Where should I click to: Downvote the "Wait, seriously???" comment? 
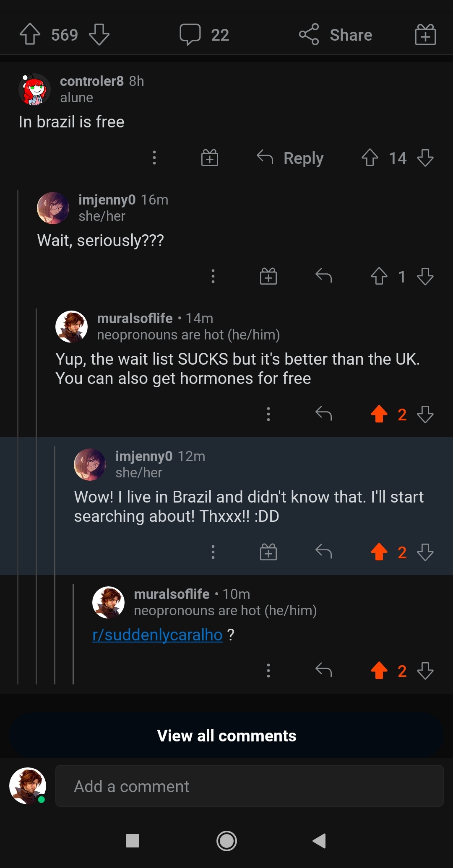click(425, 277)
